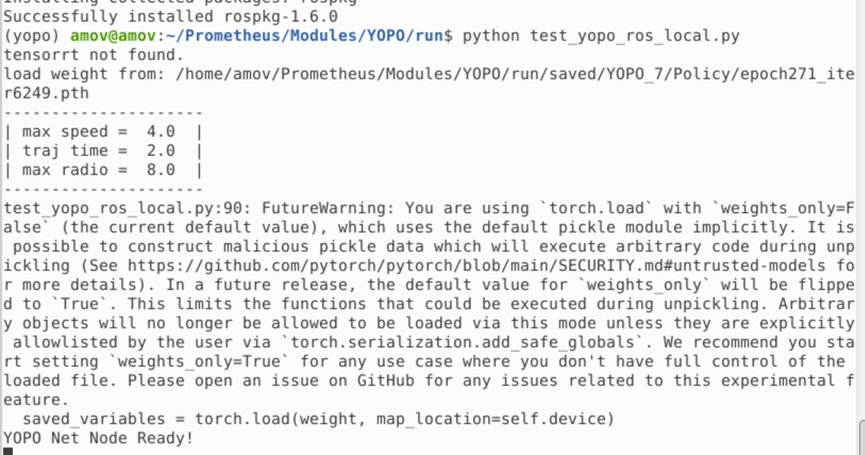Click the "saved_variables = torch.load(...)" code line
This screenshot has height=455, width=865.
[x=318, y=419]
